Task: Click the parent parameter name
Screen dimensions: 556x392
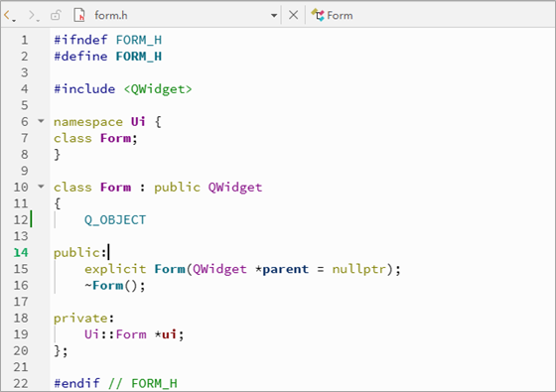Action: 286,269
